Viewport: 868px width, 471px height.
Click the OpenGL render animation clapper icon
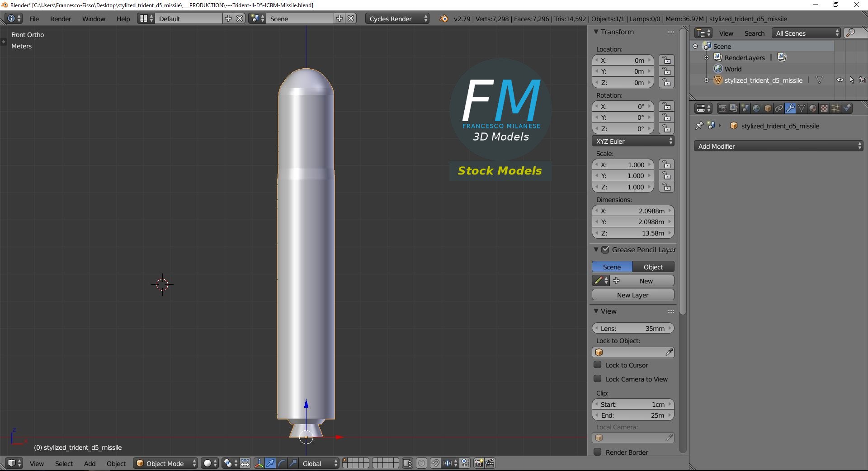490,463
